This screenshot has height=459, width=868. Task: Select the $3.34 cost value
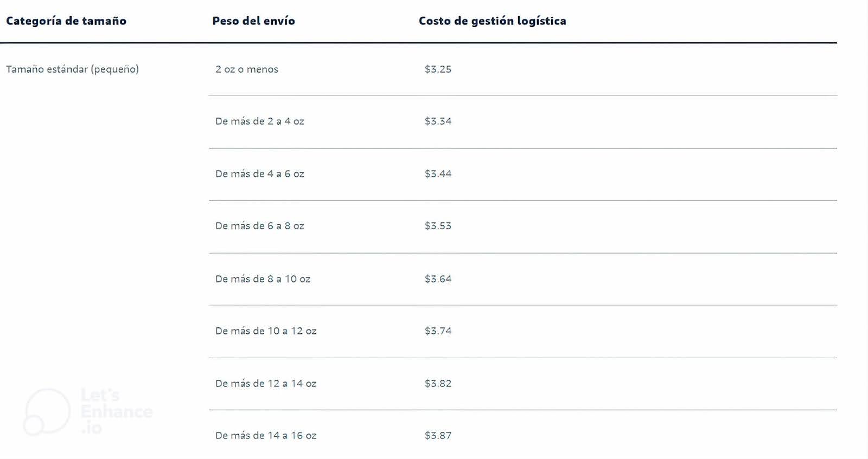coord(438,121)
